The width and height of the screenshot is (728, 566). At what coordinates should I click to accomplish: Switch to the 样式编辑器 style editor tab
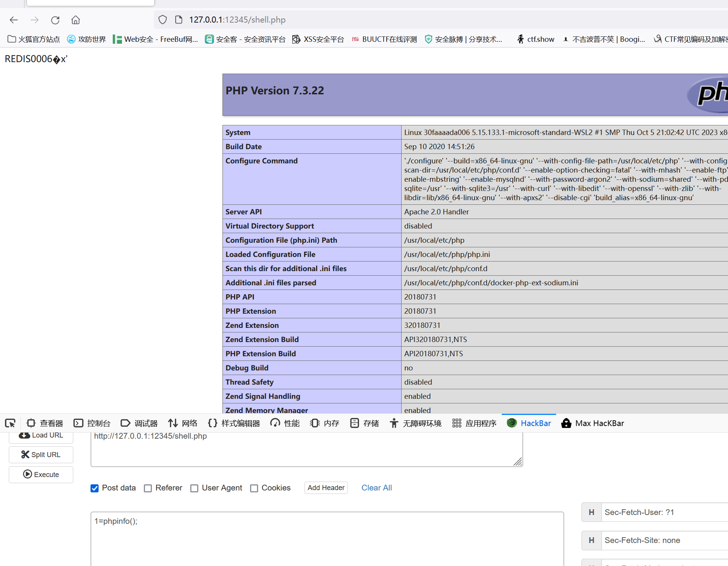pyautogui.click(x=234, y=423)
